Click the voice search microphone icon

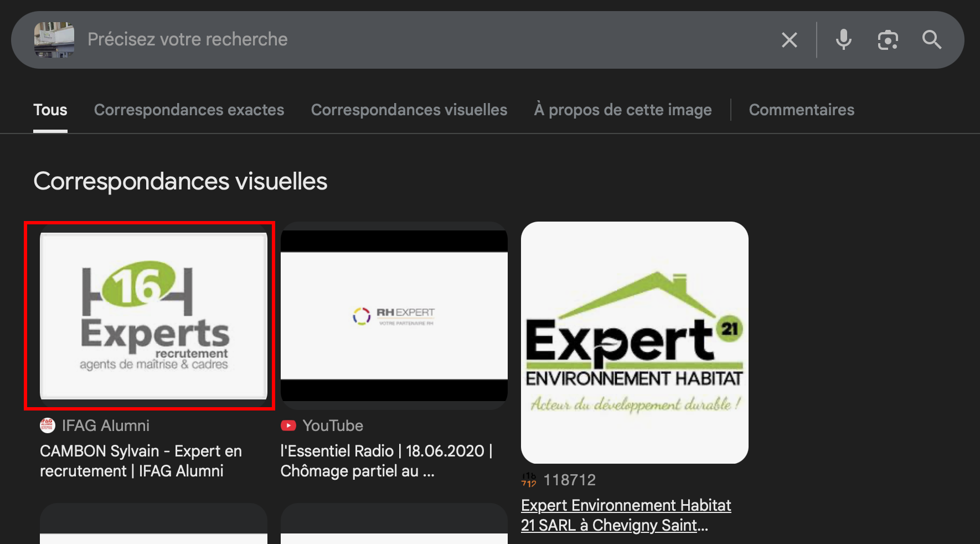pyautogui.click(x=843, y=40)
